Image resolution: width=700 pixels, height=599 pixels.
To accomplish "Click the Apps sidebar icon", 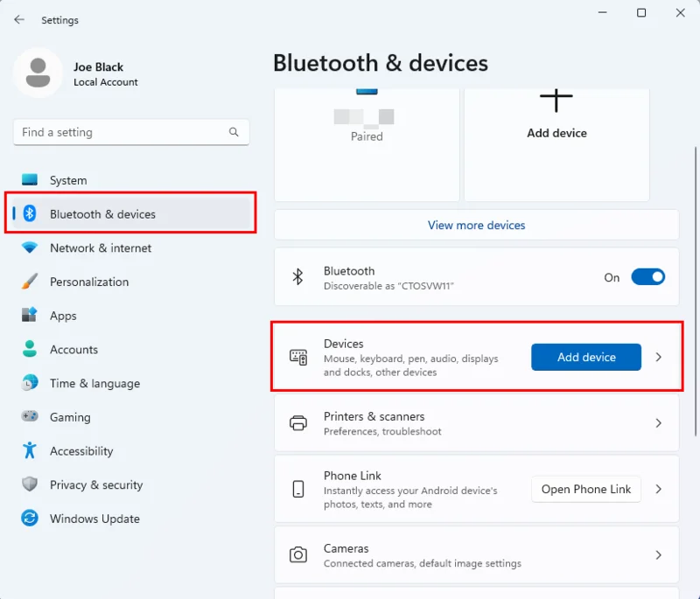I will [30, 316].
